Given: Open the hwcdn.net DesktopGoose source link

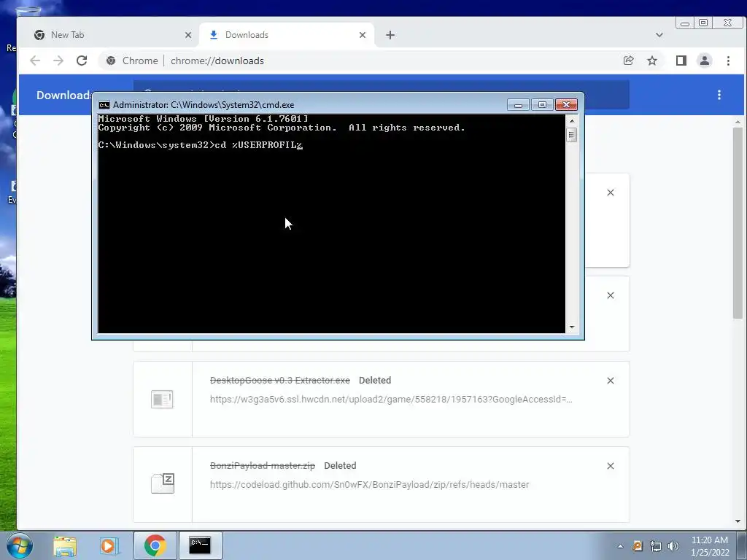Looking at the screenshot, I should (x=391, y=400).
